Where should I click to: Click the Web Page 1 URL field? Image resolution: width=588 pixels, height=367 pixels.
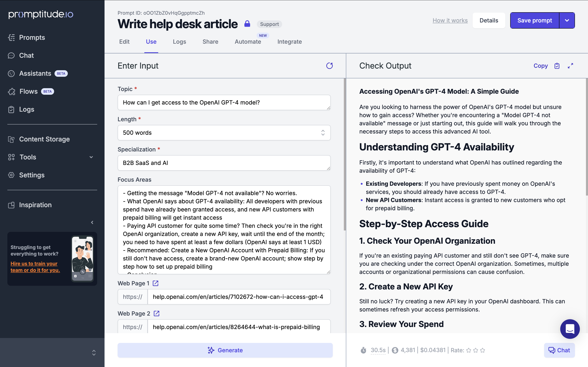(239, 297)
